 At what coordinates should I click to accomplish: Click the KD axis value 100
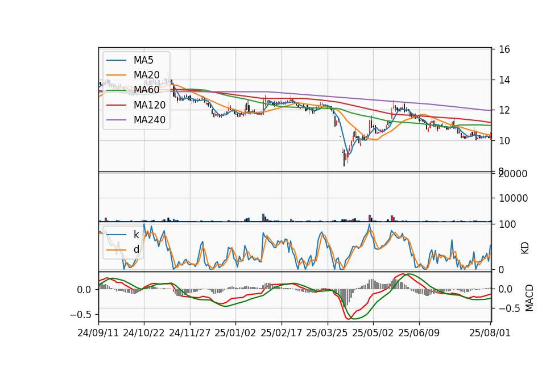click(x=507, y=224)
